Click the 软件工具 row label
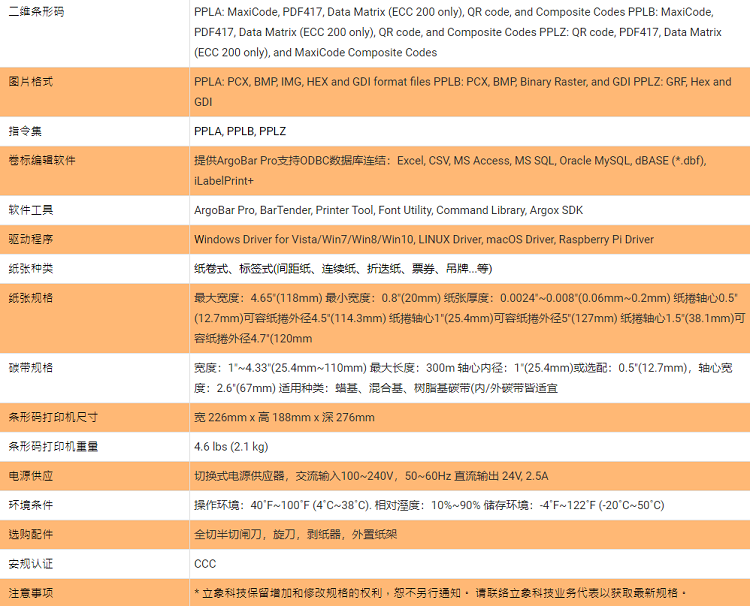Screen dimensions: 750x606 31,210
